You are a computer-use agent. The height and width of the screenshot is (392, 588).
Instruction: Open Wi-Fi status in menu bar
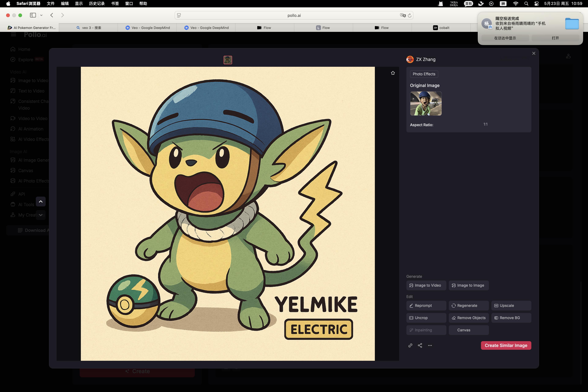(x=515, y=4)
